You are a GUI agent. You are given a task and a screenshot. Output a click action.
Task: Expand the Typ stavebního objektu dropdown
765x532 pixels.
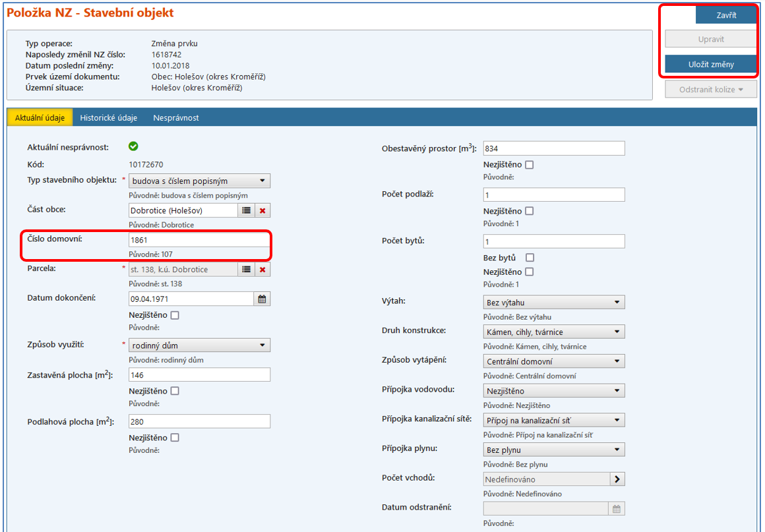click(199, 181)
